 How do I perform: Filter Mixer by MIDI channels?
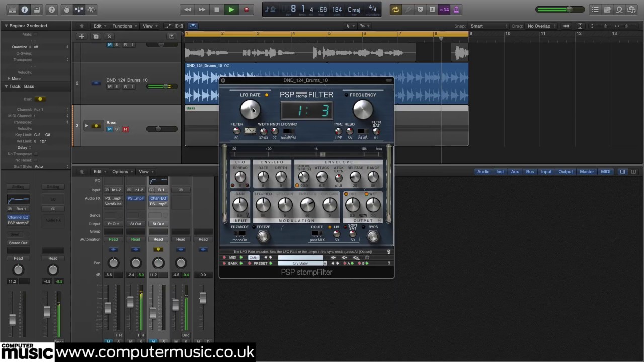click(605, 172)
